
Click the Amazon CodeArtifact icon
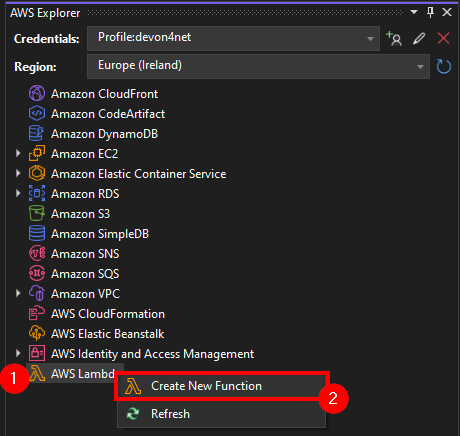tap(37, 113)
